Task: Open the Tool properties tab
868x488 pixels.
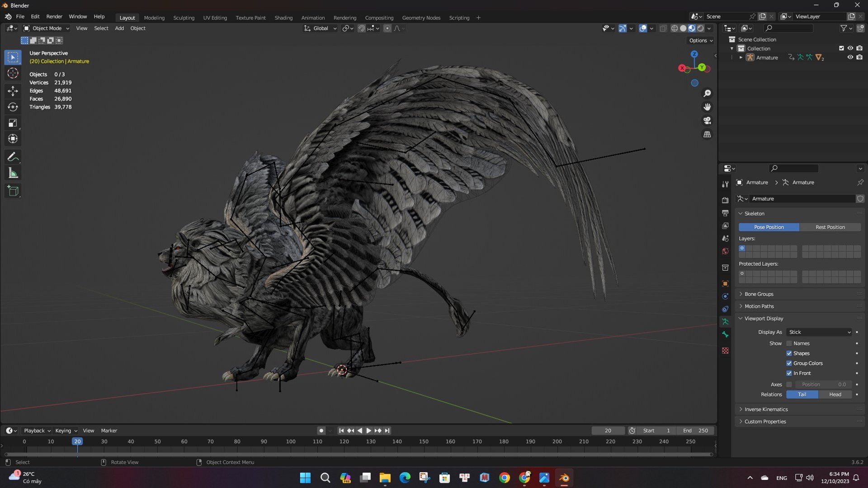Action: [725, 184]
